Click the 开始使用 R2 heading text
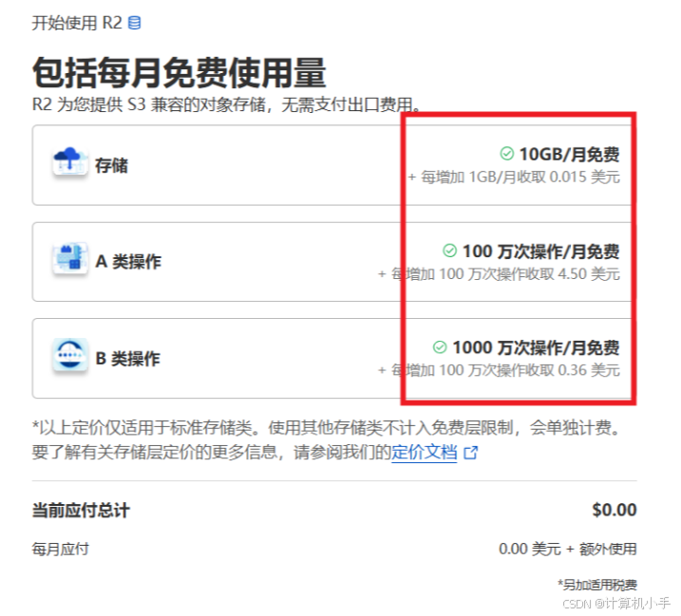This screenshot has height=616, width=681. tap(77, 23)
